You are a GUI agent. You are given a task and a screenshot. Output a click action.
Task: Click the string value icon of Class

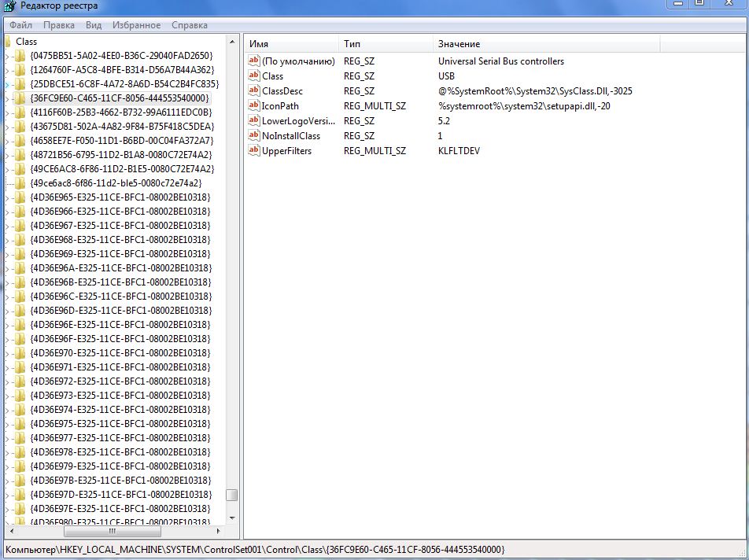[x=253, y=76]
